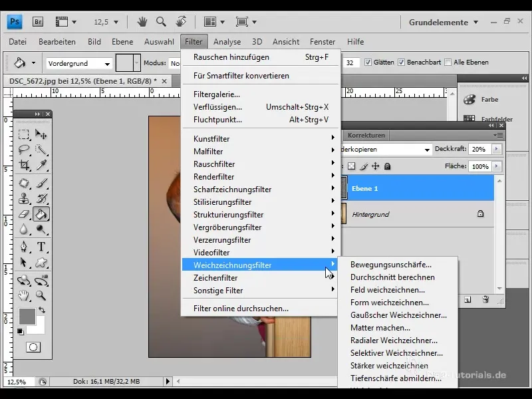Select the 3D Orbit camera tool

coord(41,280)
